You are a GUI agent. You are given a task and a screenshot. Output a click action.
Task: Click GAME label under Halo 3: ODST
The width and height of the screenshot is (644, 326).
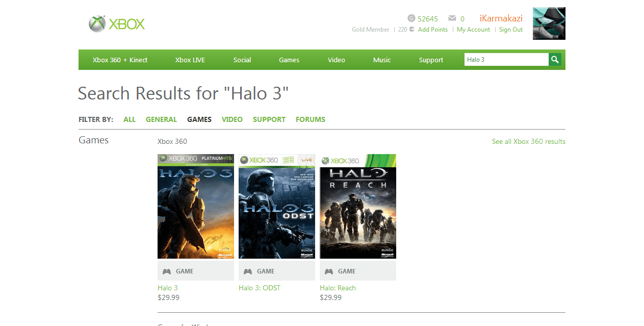[266, 271]
